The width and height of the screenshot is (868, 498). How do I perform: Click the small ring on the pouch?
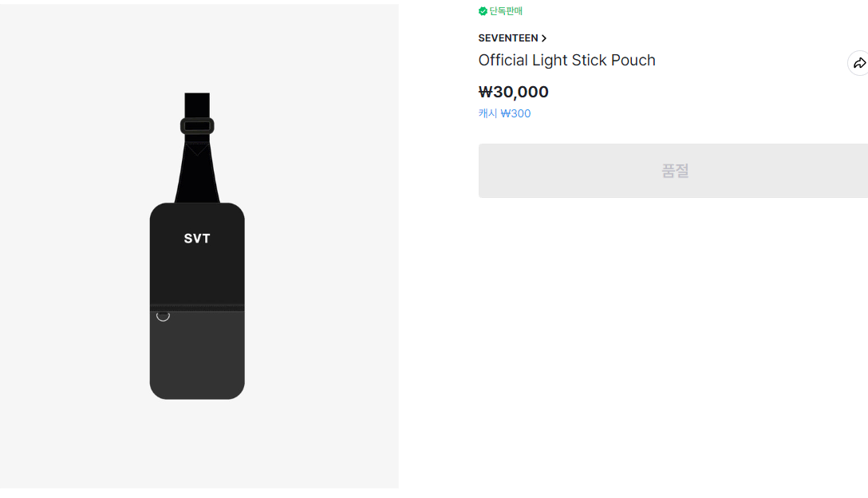[x=163, y=316]
